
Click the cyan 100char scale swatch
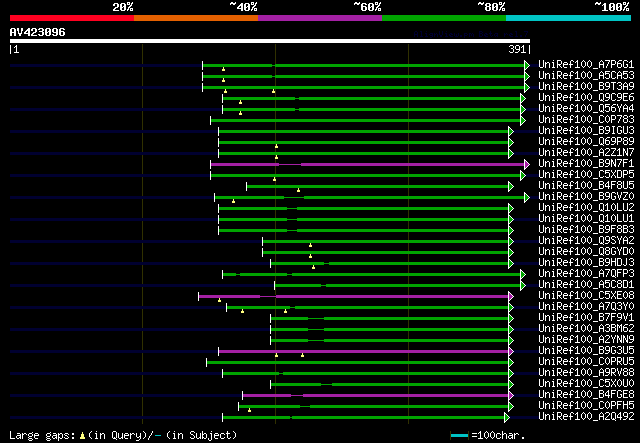[x=459, y=436]
